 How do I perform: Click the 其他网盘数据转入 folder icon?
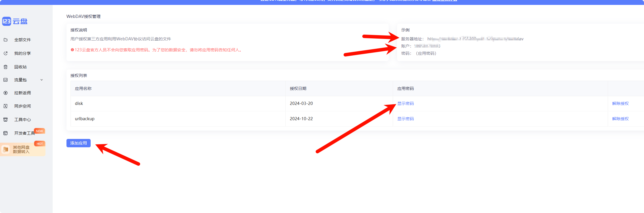(x=5, y=149)
